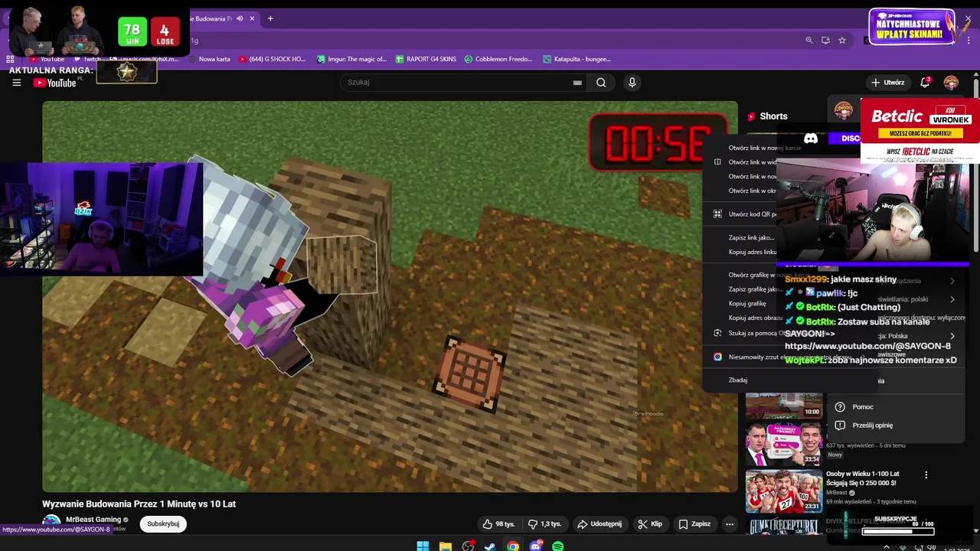Open File Explorer from taskbar
The image size is (980, 551).
click(x=446, y=546)
